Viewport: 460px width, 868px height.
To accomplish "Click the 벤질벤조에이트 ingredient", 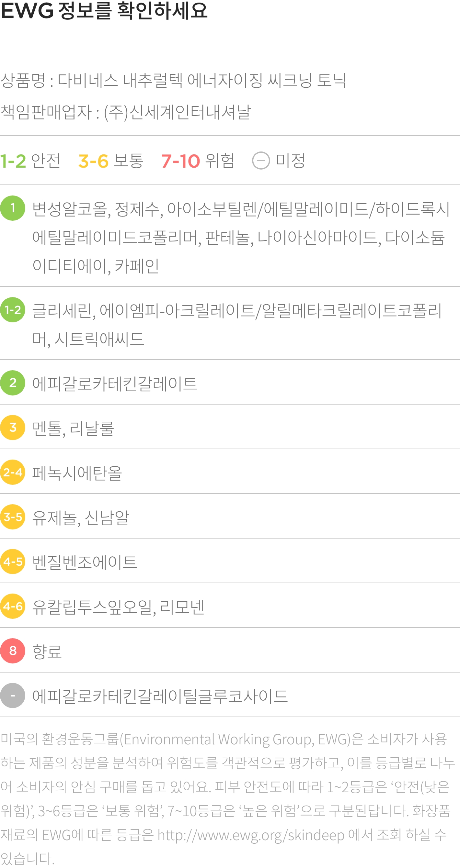I will pos(85,562).
